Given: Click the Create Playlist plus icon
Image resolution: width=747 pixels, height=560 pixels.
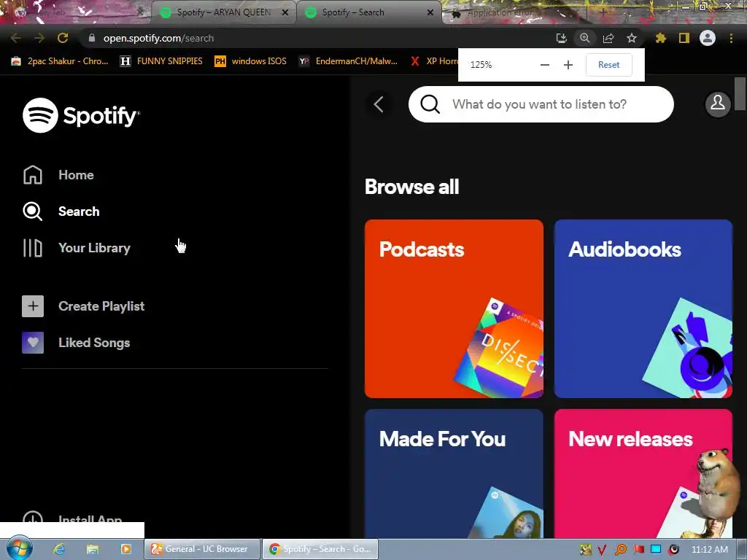Looking at the screenshot, I should click(x=32, y=306).
